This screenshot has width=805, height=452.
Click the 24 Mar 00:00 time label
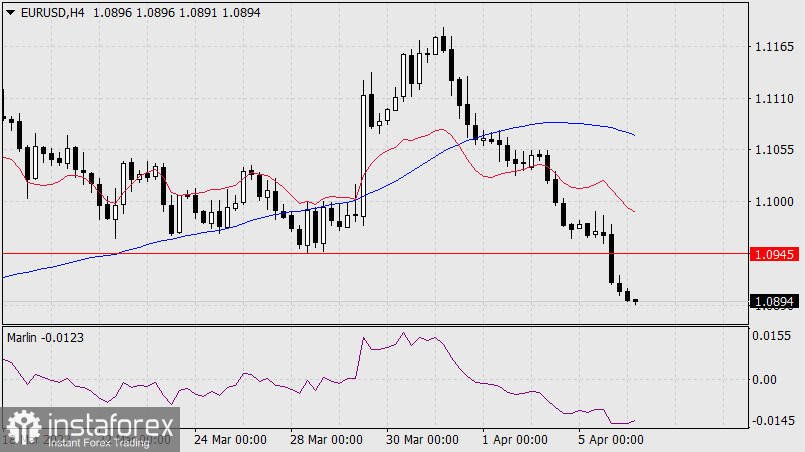coord(230,440)
